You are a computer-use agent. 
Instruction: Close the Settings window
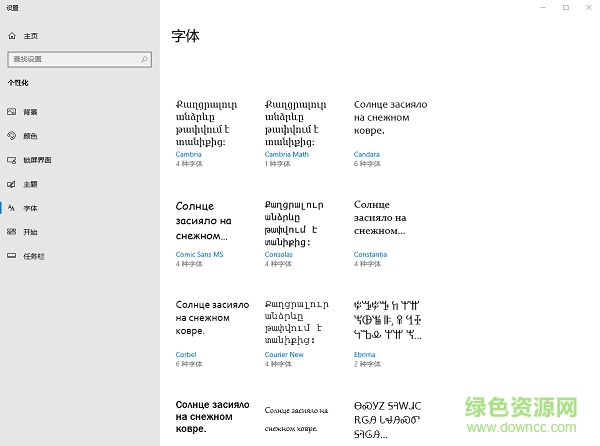tap(589, 7)
